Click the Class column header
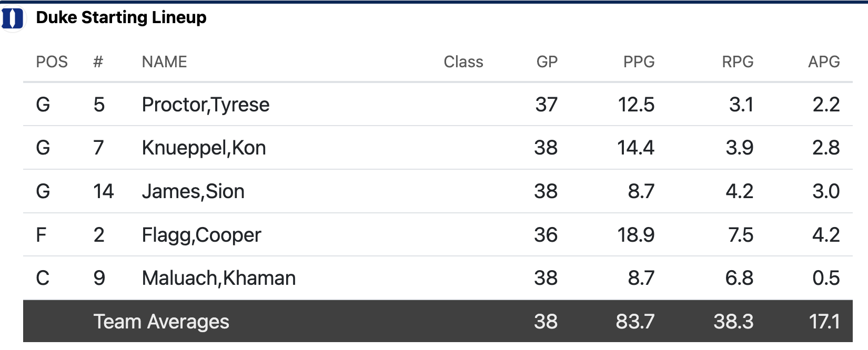 point(463,62)
